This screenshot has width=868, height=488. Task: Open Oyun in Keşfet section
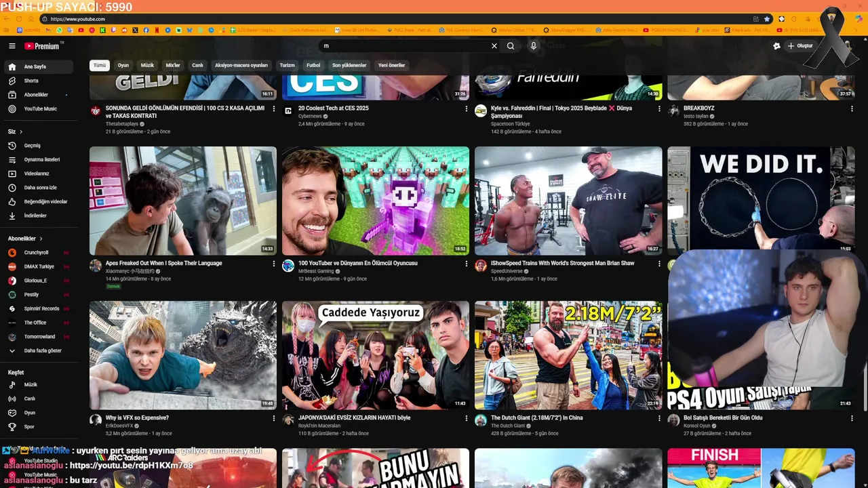pyautogui.click(x=40, y=413)
